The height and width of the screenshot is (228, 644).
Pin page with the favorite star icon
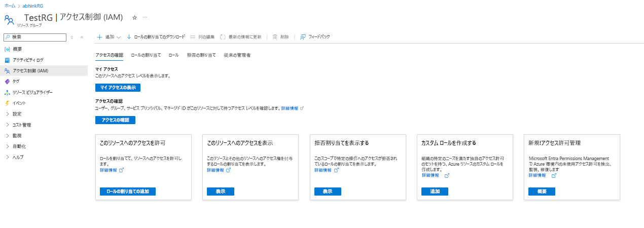tap(134, 17)
